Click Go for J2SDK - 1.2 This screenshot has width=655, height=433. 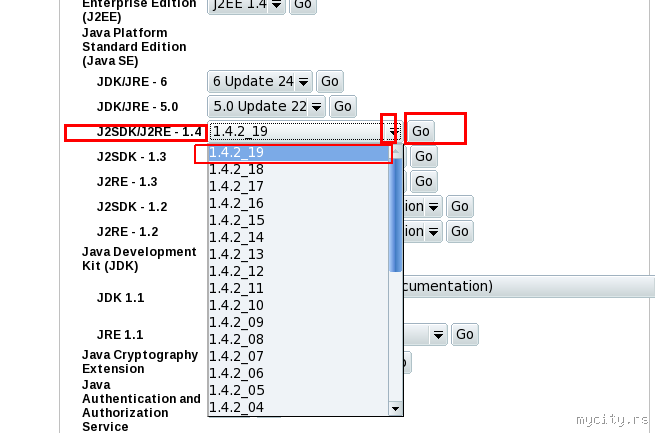point(460,206)
